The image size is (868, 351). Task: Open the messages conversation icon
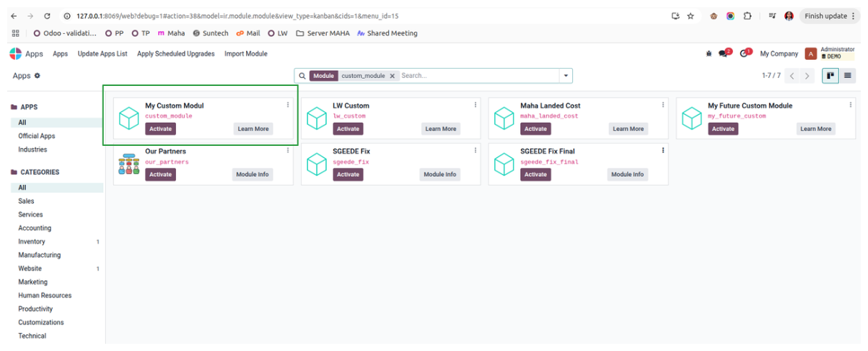click(x=724, y=54)
